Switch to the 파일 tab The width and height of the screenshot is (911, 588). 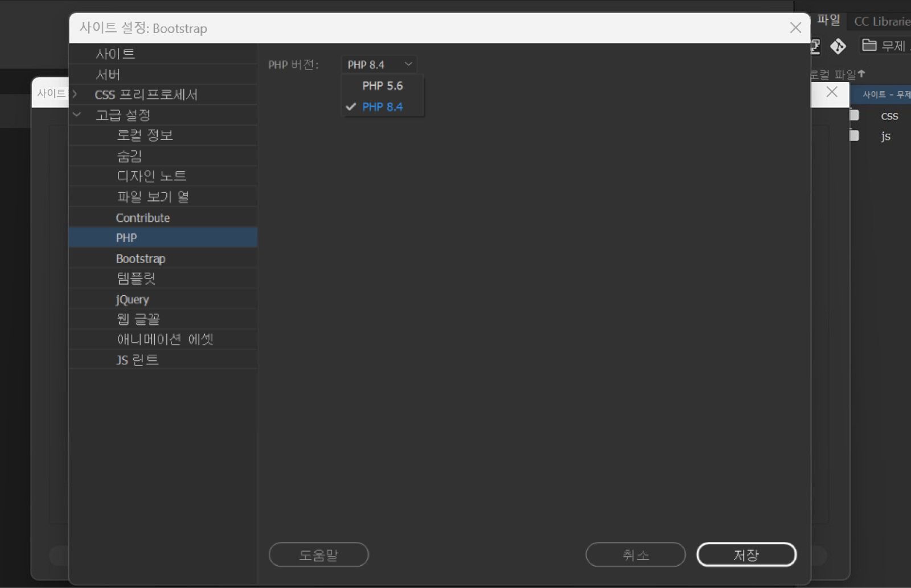828,21
